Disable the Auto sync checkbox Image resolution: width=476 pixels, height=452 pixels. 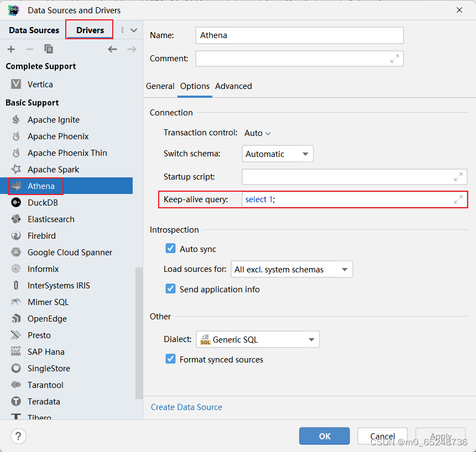pyautogui.click(x=170, y=249)
